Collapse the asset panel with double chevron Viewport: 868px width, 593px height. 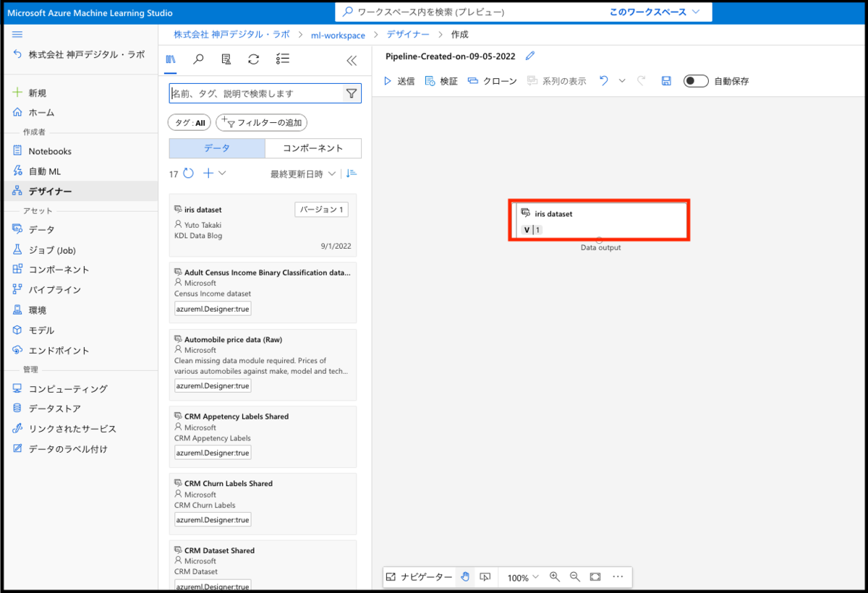[x=352, y=61]
